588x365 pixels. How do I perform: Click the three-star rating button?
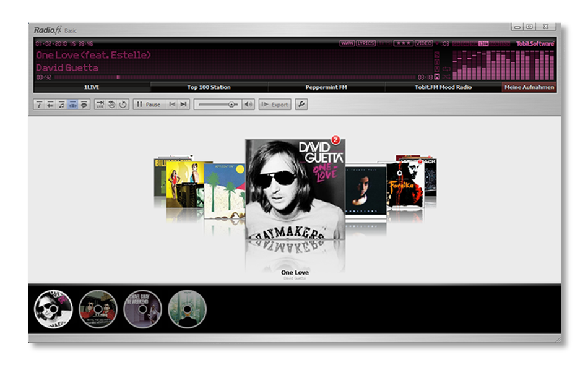pyautogui.click(x=403, y=43)
